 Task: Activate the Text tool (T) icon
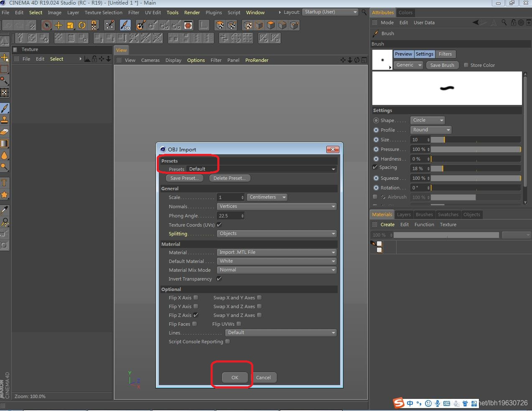point(5,183)
